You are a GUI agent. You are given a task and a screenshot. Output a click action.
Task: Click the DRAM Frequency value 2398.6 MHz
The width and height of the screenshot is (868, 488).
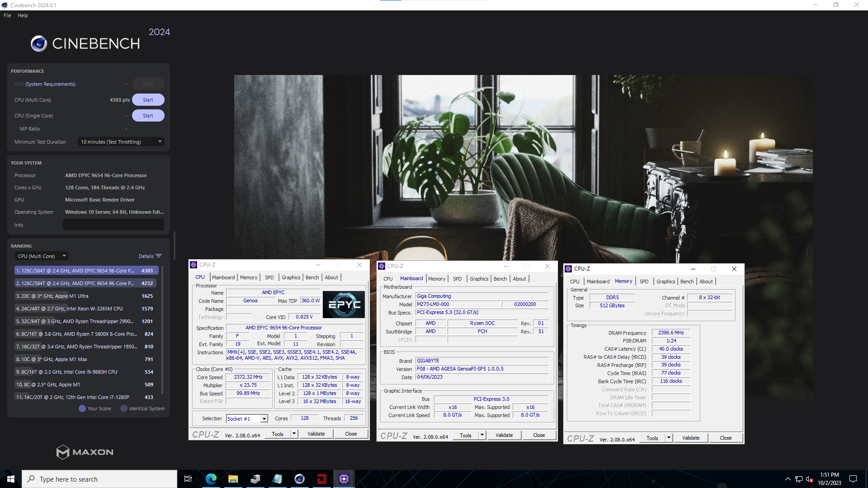pyautogui.click(x=671, y=333)
